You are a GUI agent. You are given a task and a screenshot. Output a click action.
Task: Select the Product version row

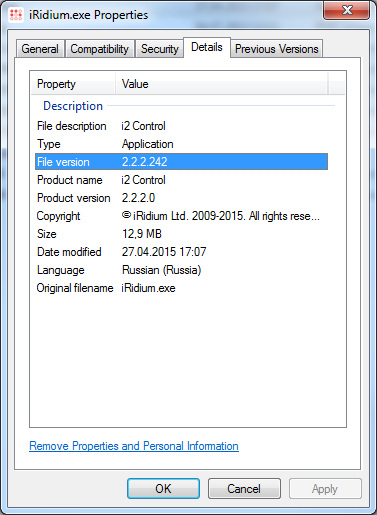(181, 198)
